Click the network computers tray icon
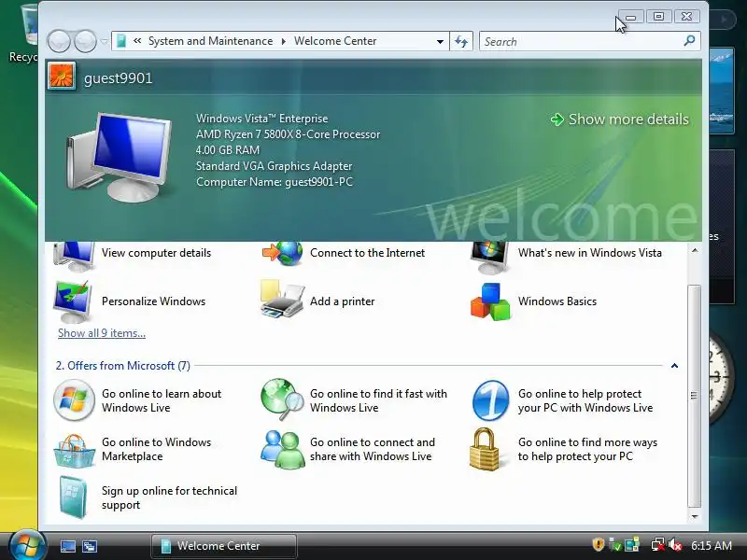The width and height of the screenshot is (747, 560). [x=632, y=545]
